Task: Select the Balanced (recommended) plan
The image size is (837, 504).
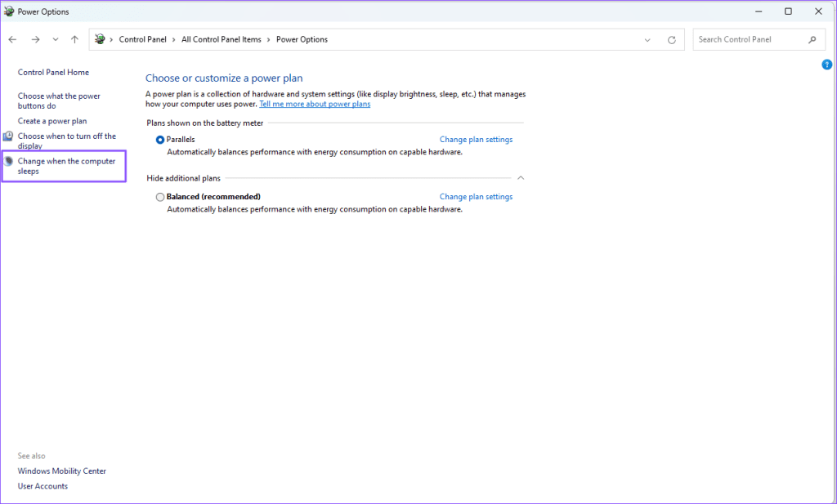Action: tap(160, 196)
